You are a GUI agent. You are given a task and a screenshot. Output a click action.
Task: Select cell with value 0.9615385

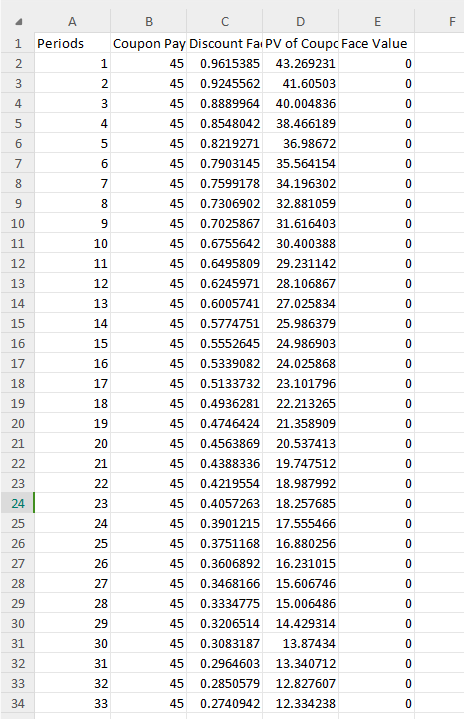(225, 63)
